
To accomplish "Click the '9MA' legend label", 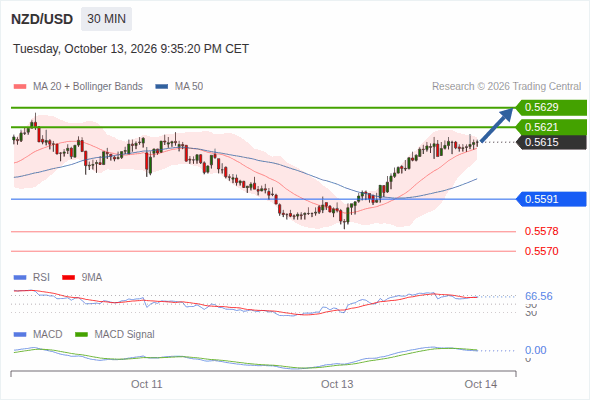I will 92,278.
